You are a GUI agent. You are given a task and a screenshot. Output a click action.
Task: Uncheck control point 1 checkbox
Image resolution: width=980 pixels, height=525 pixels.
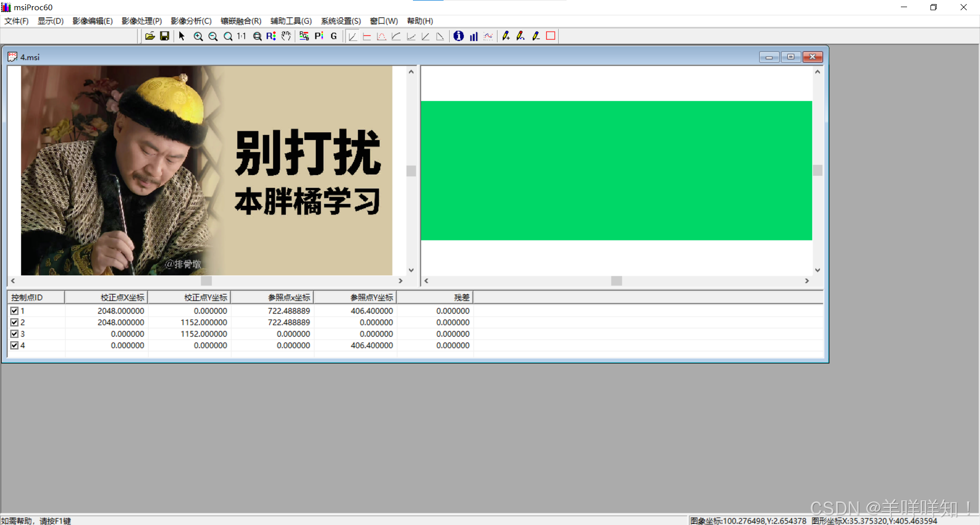click(x=14, y=311)
